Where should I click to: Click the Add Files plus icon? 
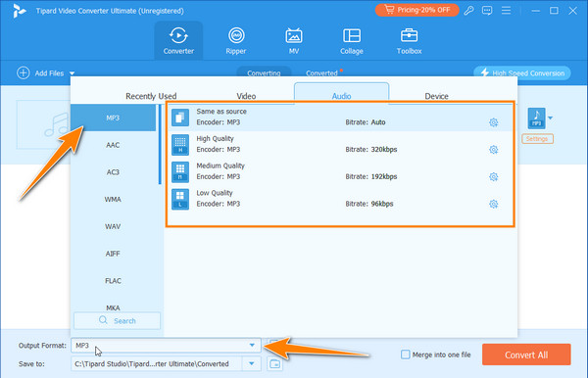click(24, 73)
